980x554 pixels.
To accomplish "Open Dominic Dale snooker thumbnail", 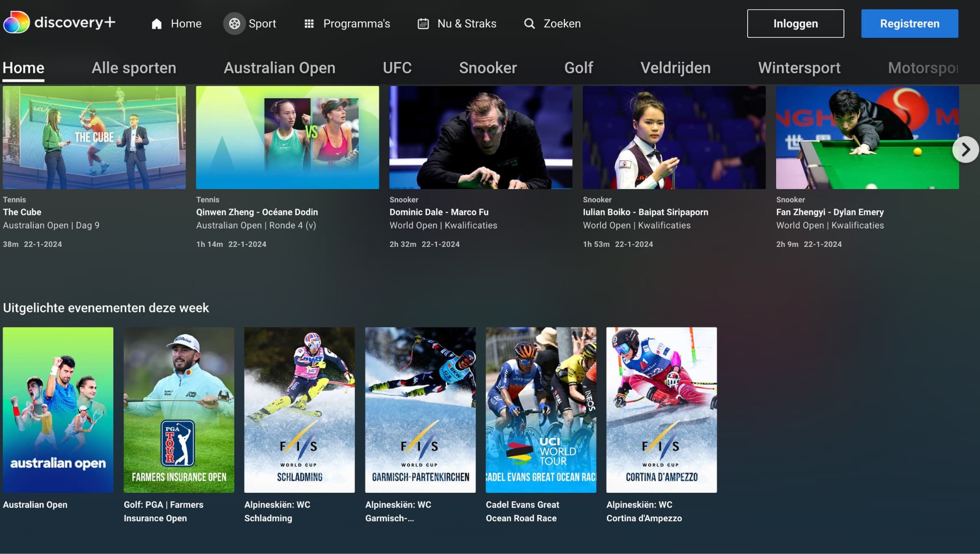I will pos(481,137).
